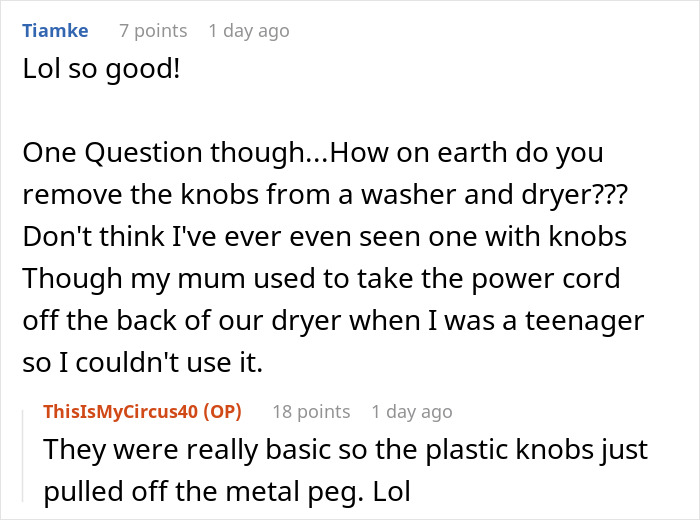Click the word 'teenager' in Tiamke's comment

[x=584, y=321]
